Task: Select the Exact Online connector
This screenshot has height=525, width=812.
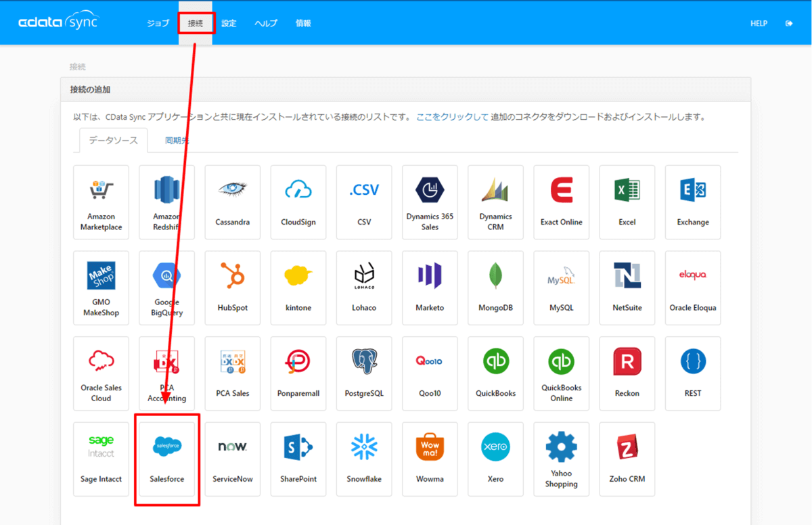Action: [x=561, y=202]
